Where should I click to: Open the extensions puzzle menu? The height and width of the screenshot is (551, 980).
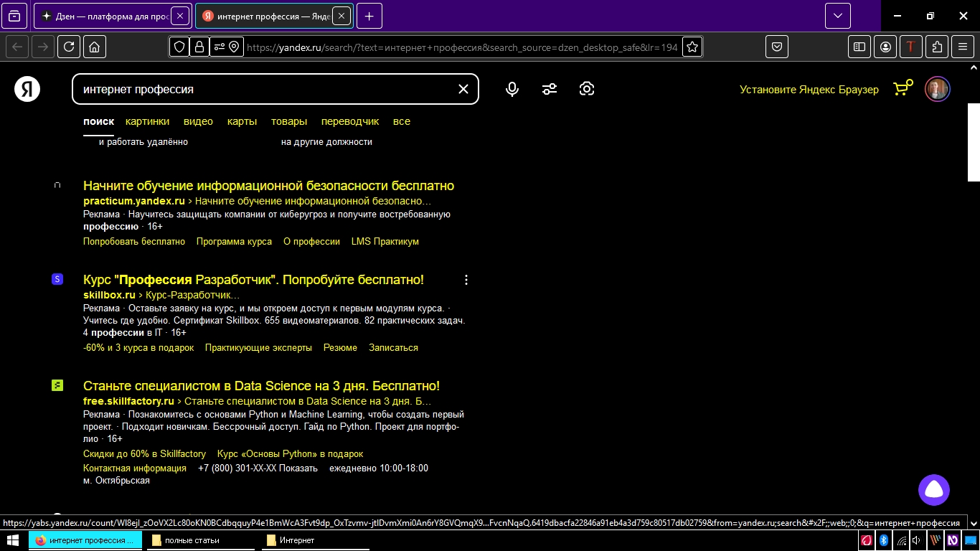[x=937, y=47]
